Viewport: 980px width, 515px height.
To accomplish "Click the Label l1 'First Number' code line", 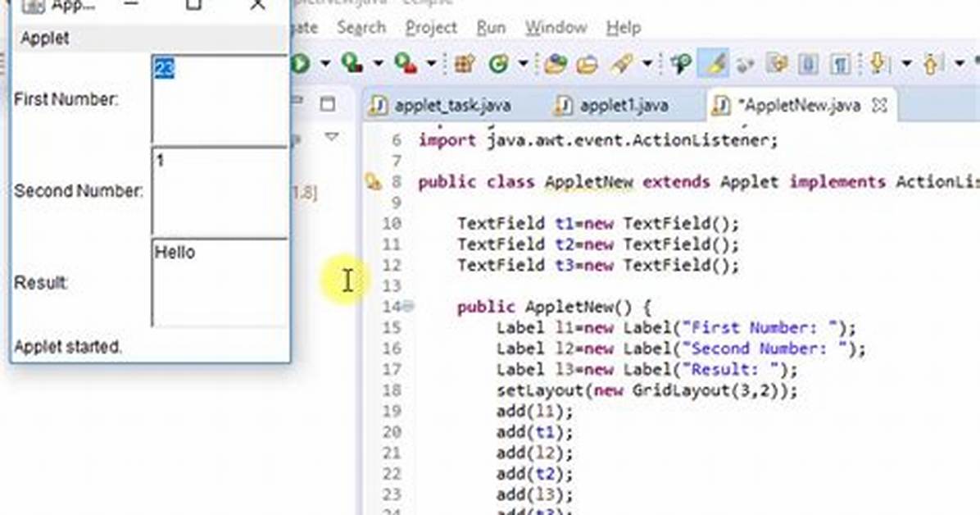I will coord(676,328).
